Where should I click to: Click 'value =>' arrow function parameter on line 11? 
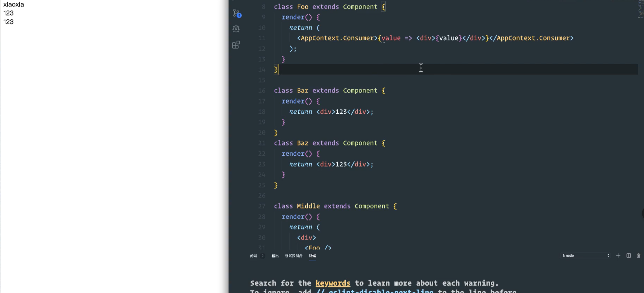point(397,38)
